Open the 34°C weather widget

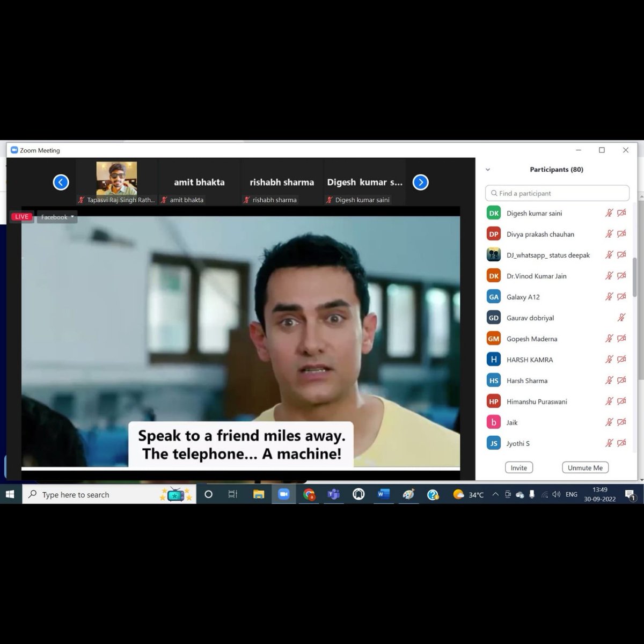[469, 494]
